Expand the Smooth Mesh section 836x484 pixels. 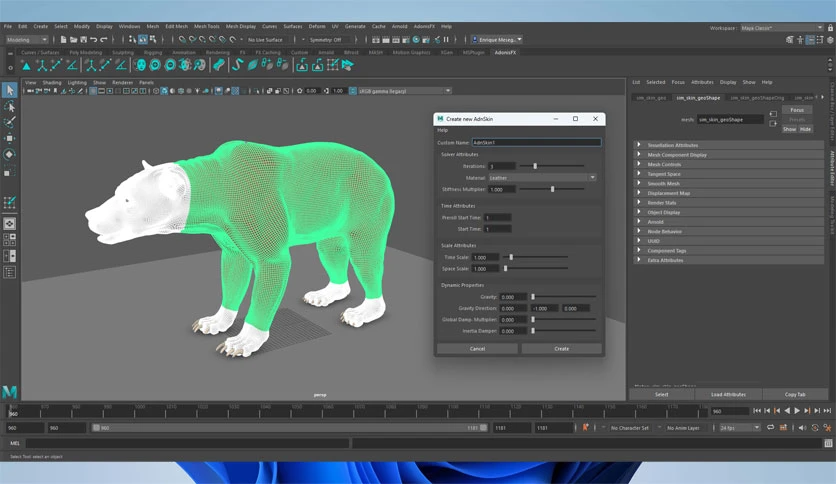click(x=728, y=183)
